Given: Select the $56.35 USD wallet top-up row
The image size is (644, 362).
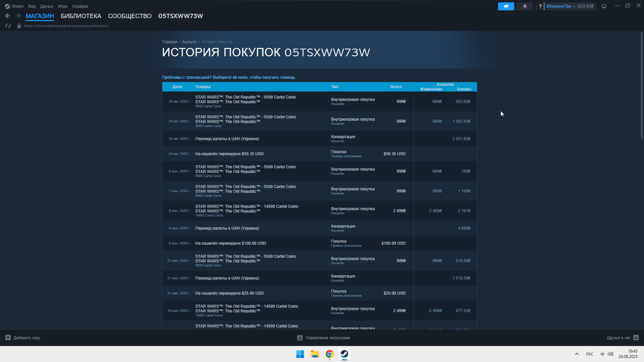Looking at the screenshot, I should (x=319, y=154).
